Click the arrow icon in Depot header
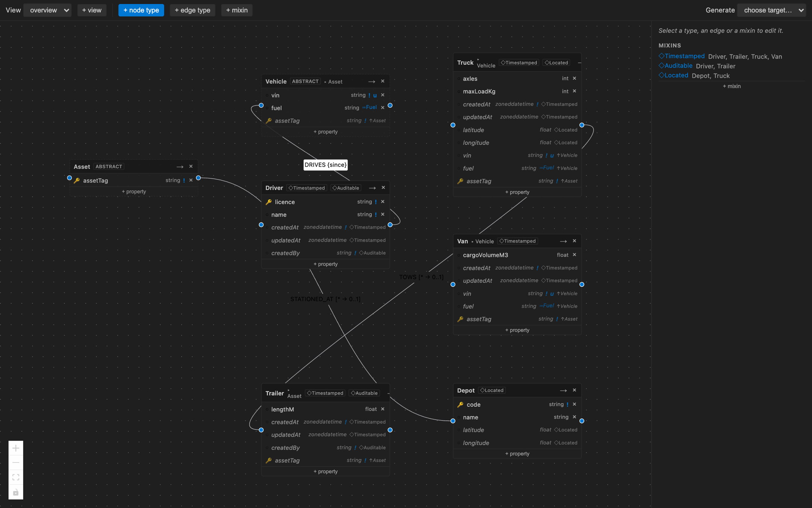Screen dimensions: 812x508 tap(563, 391)
